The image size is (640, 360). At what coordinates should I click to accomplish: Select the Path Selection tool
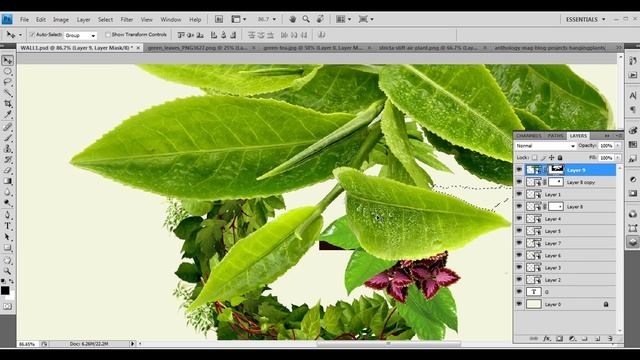(x=8, y=237)
